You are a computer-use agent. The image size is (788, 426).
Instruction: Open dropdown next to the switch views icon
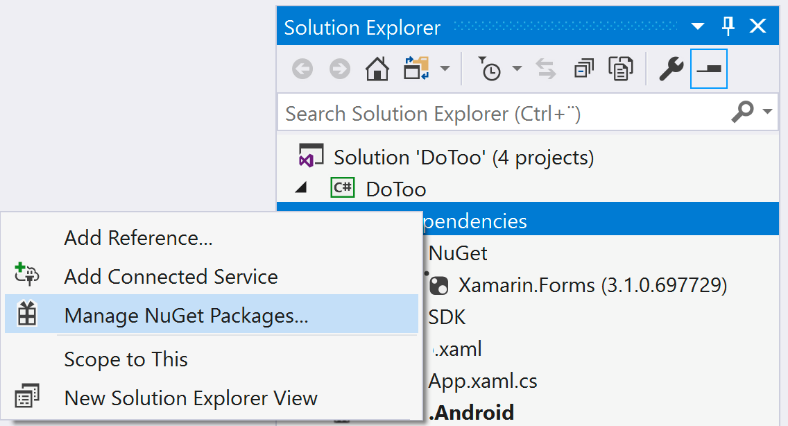point(445,68)
